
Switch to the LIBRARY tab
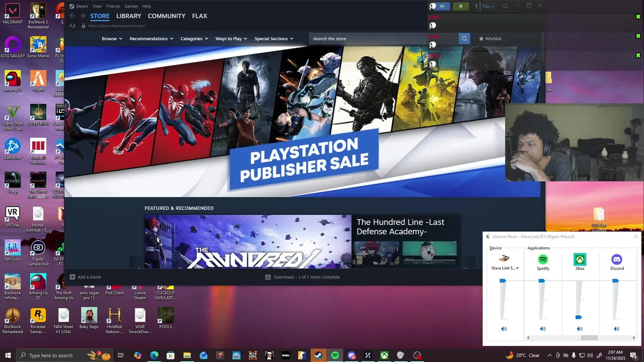click(x=129, y=16)
